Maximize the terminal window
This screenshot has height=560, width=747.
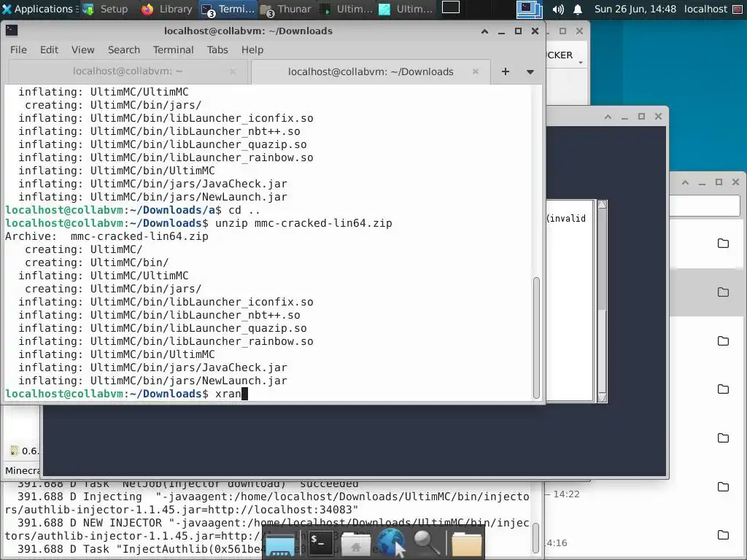pyautogui.click(x=518, y=31)
